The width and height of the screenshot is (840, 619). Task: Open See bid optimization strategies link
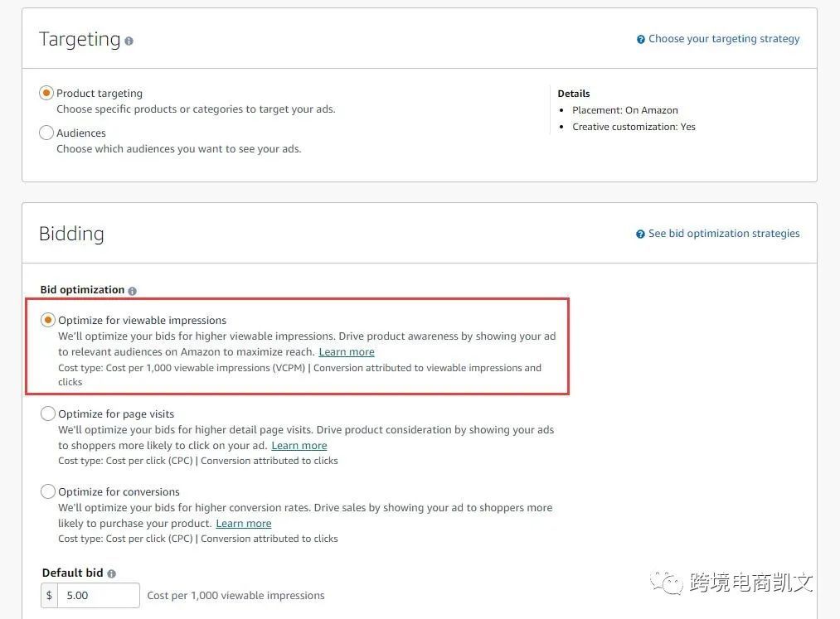(724, 234)
